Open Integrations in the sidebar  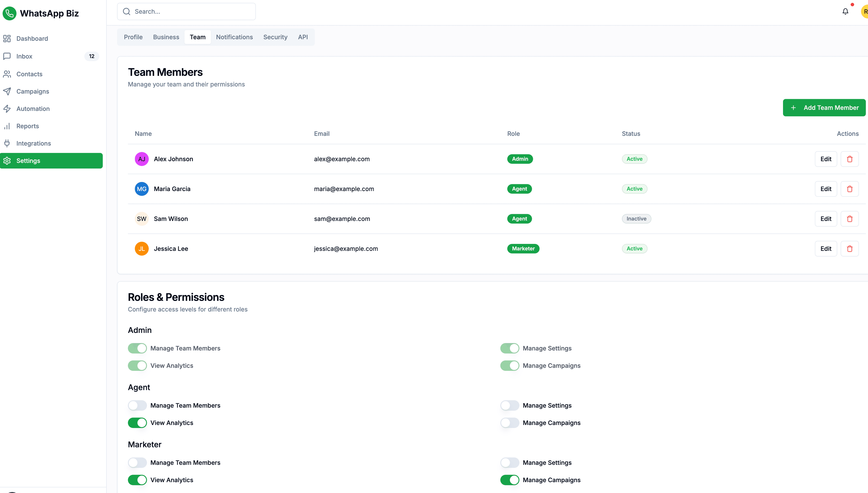tap(52, 143)
